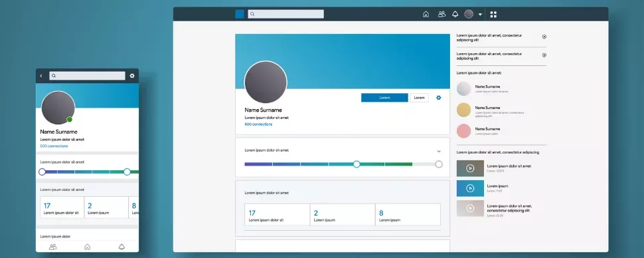Screen dimensions: 644x258
Task: Open notifications bell in desktop navbar
Action: 455,15
